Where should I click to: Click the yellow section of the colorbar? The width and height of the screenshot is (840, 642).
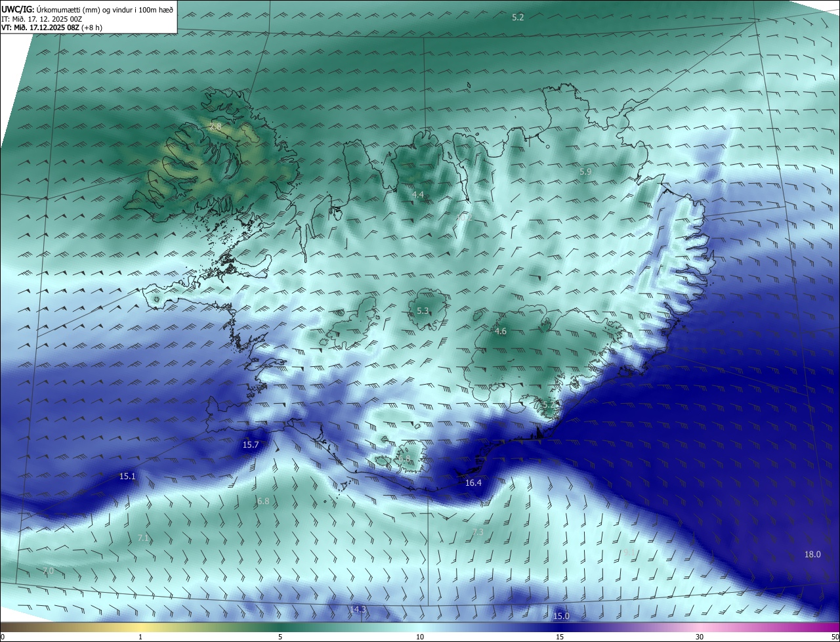pos(140,627)
